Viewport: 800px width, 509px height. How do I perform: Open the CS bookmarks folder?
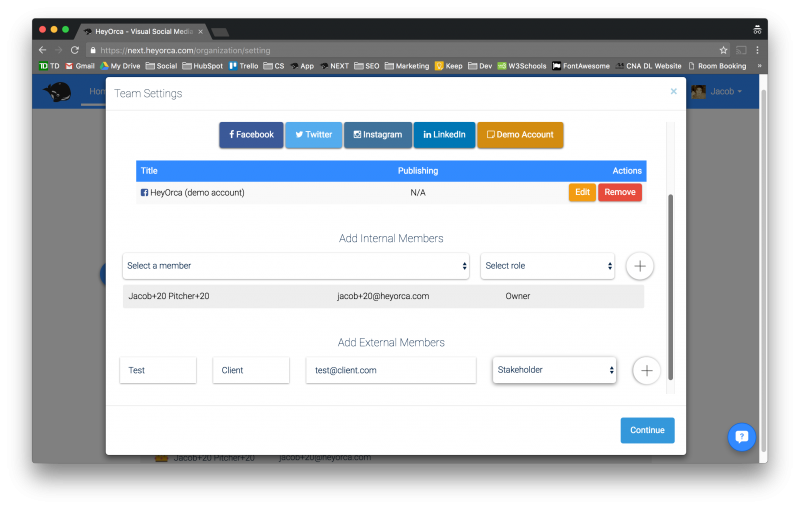274,66
